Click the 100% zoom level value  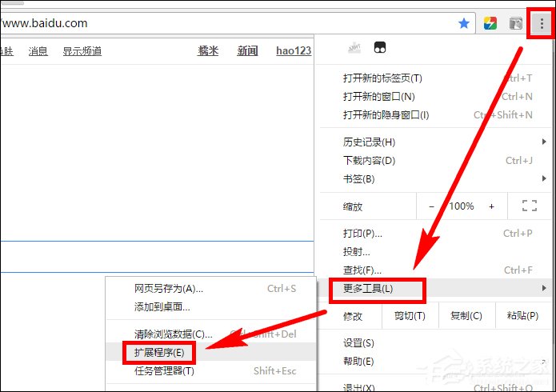coord(462,206)
